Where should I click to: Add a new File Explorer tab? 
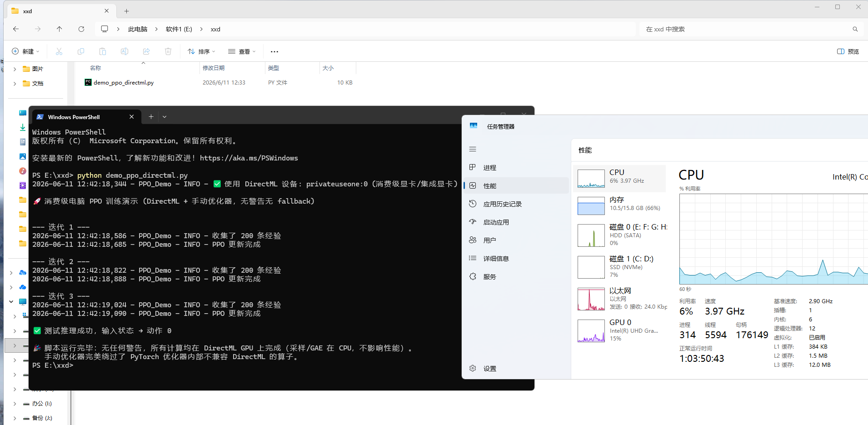(127, 11)
